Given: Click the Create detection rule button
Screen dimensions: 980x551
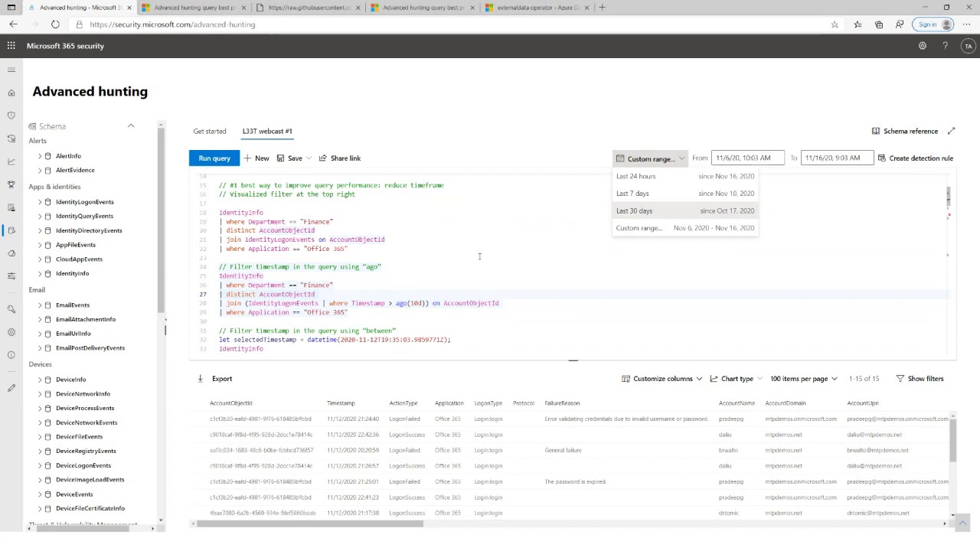Looking at the screenshot, I should click(916, 158).
